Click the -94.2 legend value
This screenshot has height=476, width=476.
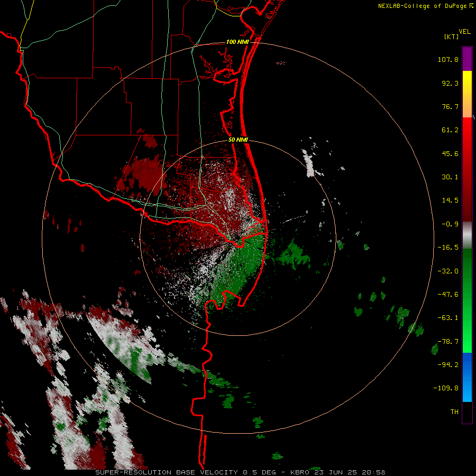[448, 364]
